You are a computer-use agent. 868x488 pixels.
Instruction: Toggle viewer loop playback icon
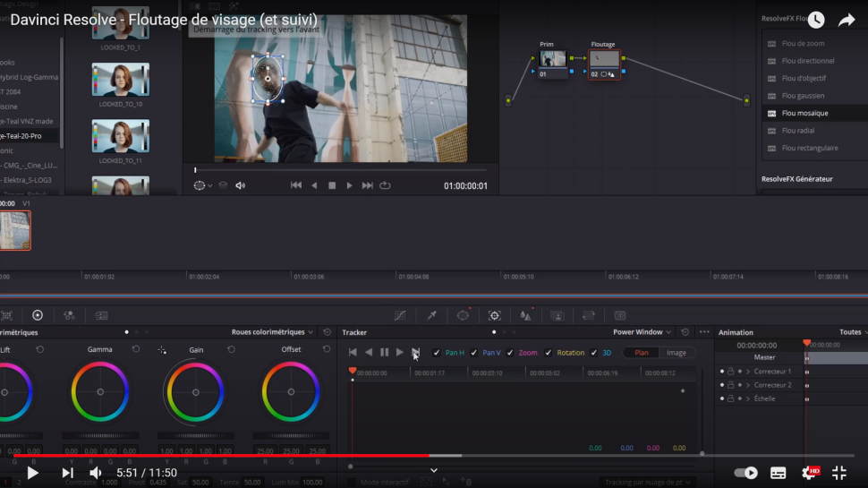386,185
